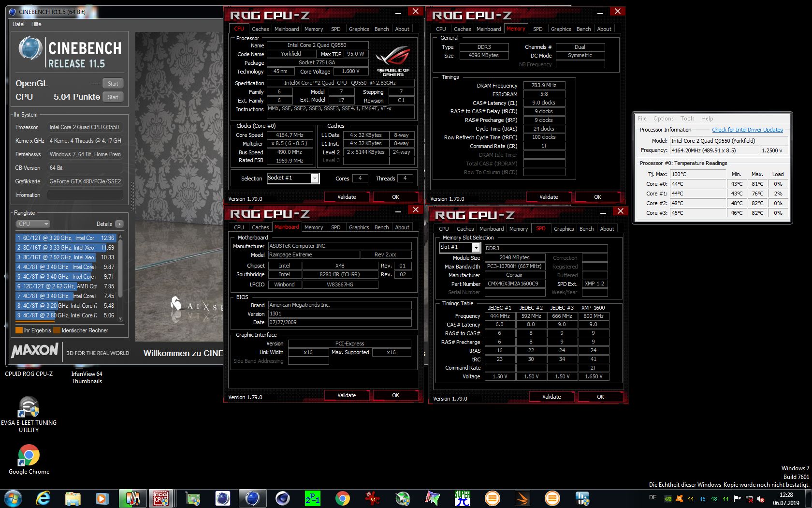Open Windows Explorer folder icon in taskbar

point(73,498)
